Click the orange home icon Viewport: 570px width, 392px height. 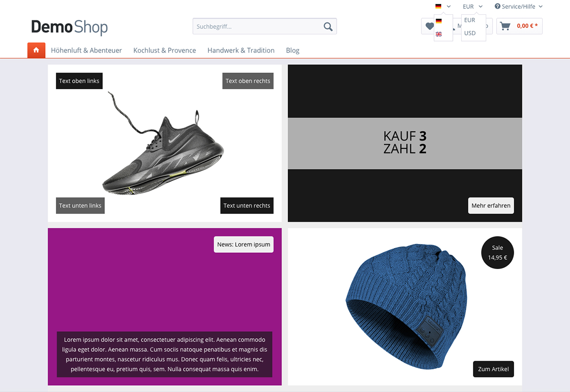coord(36,50)
